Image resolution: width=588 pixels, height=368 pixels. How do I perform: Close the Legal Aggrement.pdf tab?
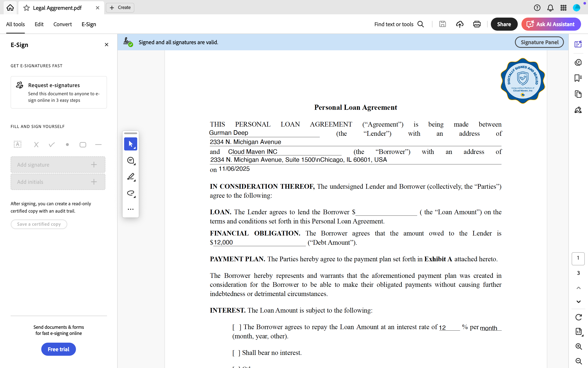(97, 8)
